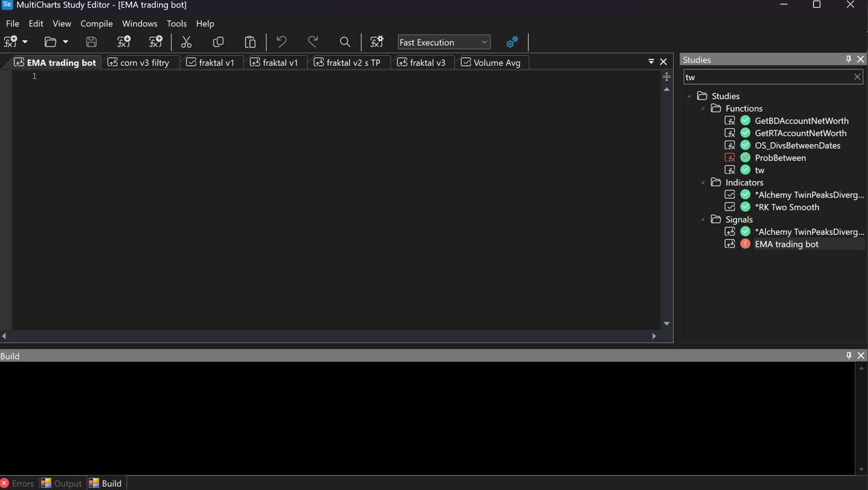Open the Tools menu
The height and width of the screenshot is (490, 868).
click(x=177, y=24)
